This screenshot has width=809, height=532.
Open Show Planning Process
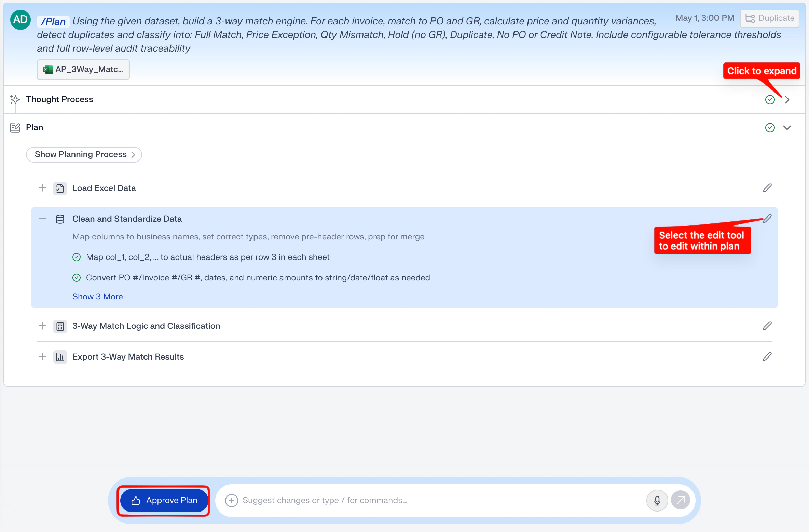click(84, 155)
